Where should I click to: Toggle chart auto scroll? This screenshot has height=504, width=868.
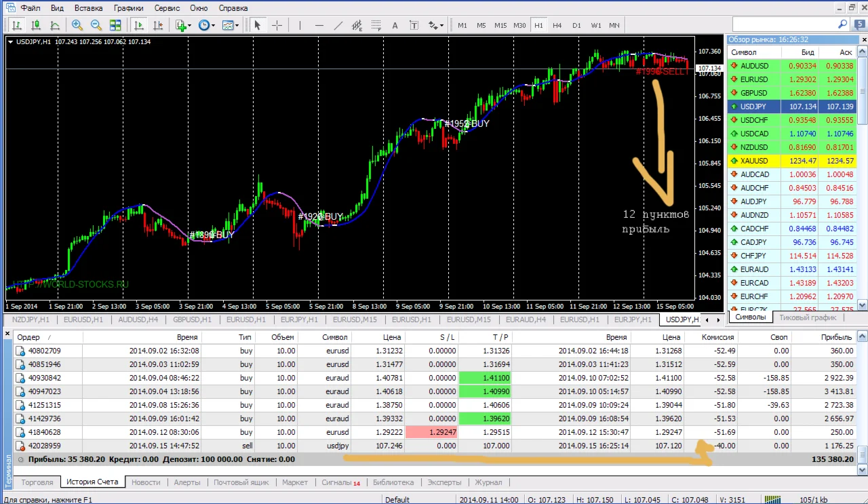[x=139, y=25]
